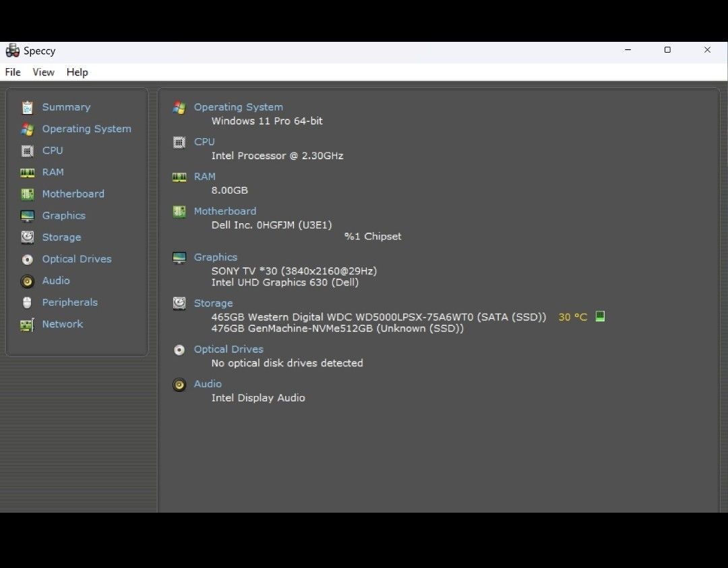Select Operating System label in the sidebar
Viewport: 728px width, 568px height.
(87, 130)
